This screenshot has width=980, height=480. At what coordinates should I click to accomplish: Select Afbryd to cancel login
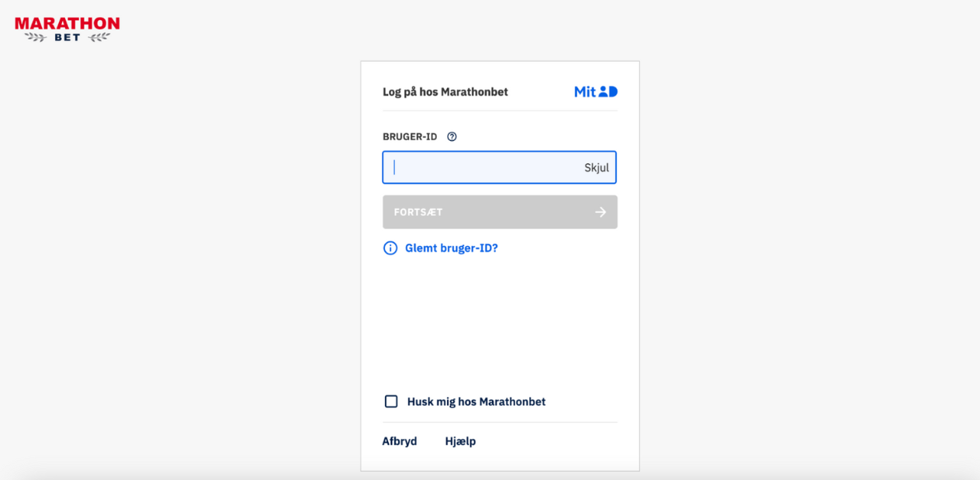(400, 441)
